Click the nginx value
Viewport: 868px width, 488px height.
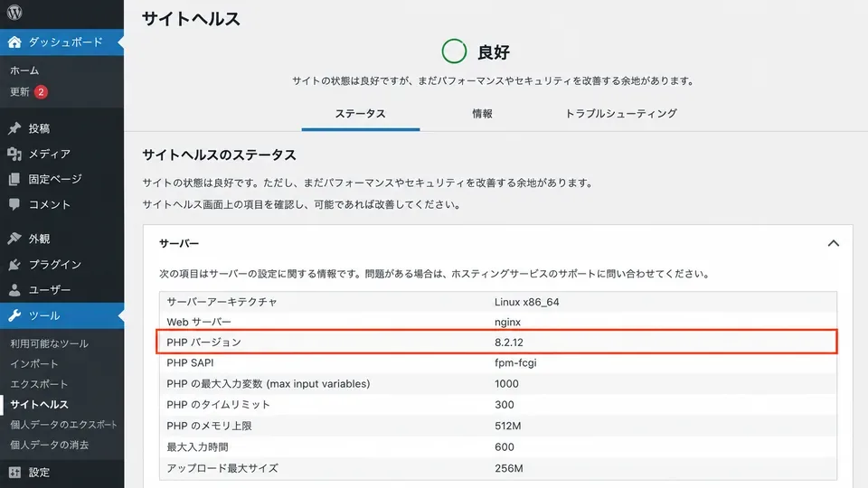pyautogui.click(x=507, y=322)
